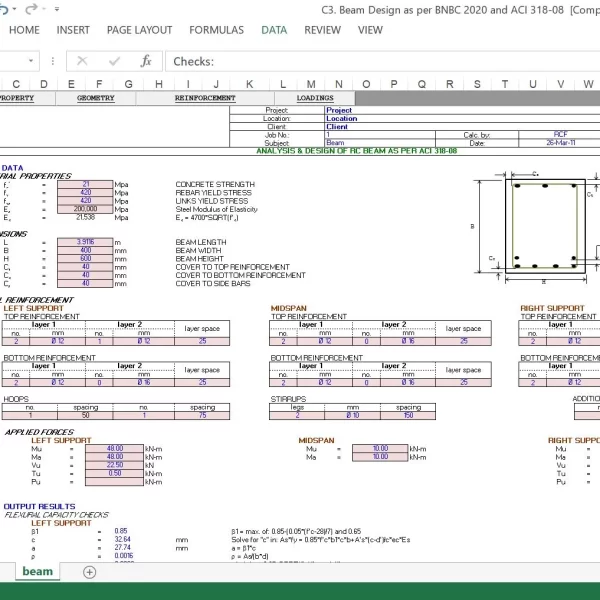Click the green analysis and design title
This screenshot has height=600, width=600.
(356, 151)
